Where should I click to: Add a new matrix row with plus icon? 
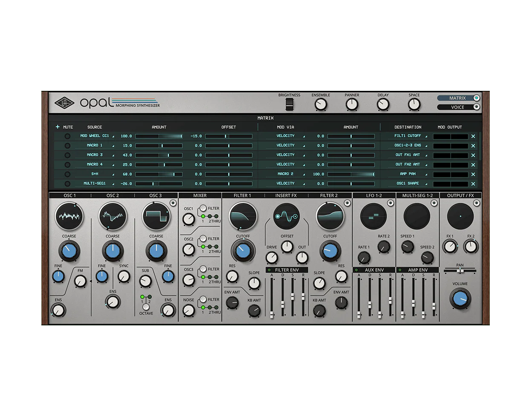58,127
